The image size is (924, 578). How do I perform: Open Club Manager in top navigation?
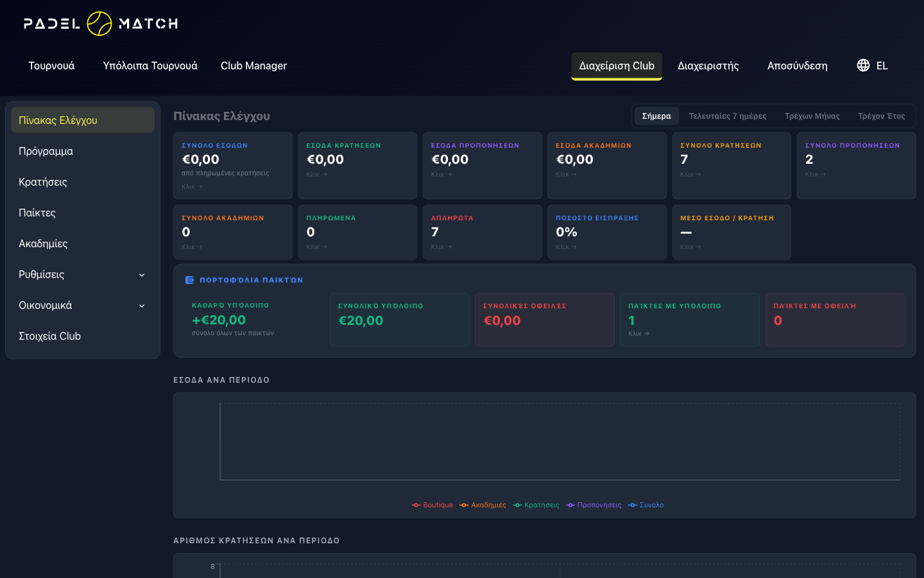[253, 66]
